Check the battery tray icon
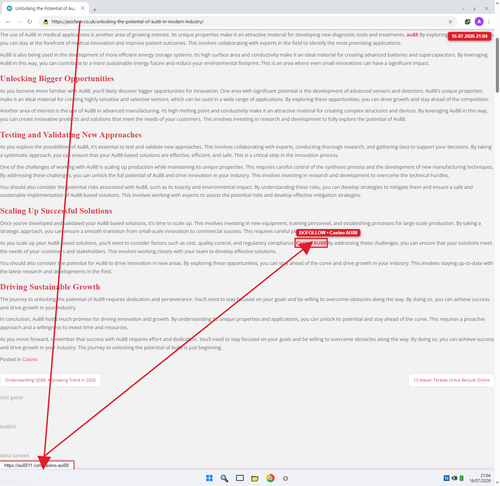Image resolution: width=500 pixels, height=486 pixels. point(461,478)
